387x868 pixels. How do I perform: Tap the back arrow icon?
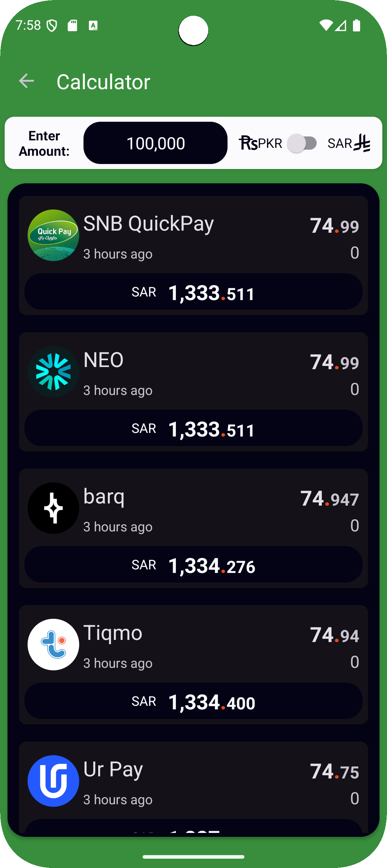pos(27,81)
